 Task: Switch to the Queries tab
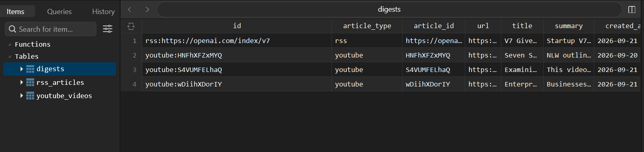point(59,12)
